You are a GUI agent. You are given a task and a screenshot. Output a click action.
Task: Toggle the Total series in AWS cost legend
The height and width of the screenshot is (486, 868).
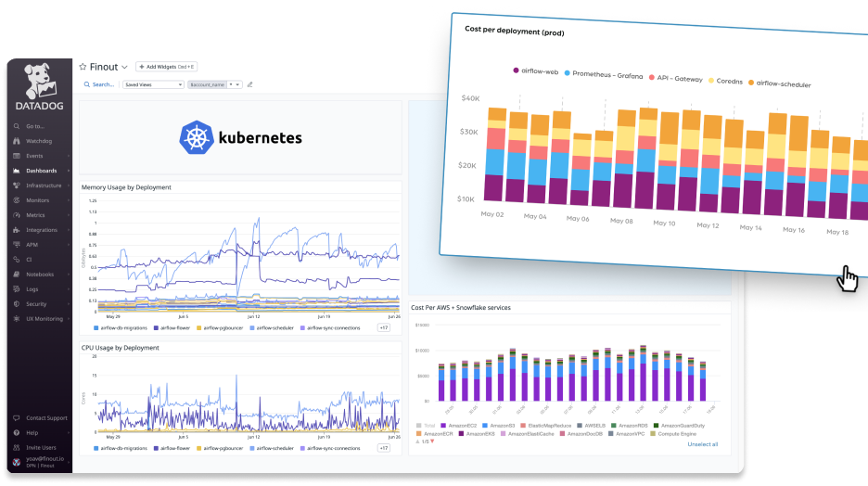(x=426, y=426)
